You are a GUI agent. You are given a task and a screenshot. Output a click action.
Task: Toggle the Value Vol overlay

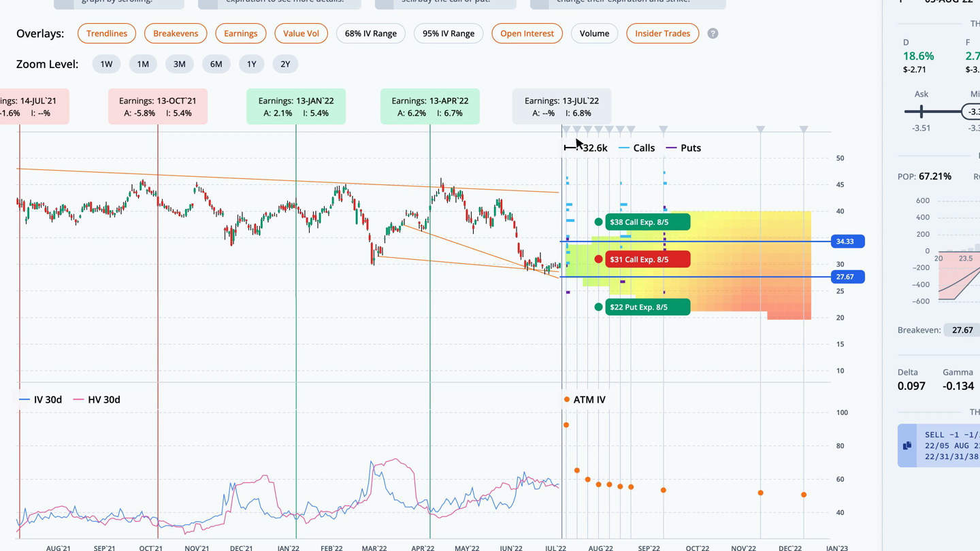pyautogui.click(x=301, y=33)
